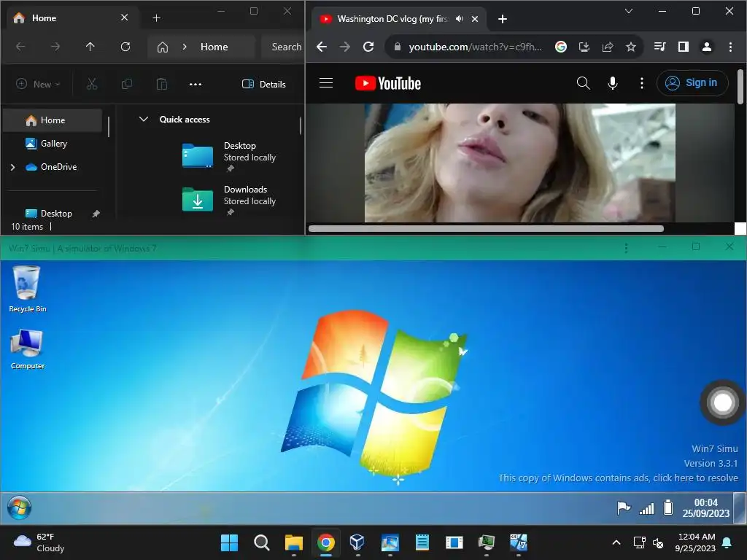The width and height of the screenshot is (747, 560).
Task: Click the install app icon in address bar
Action: (x=584, y=47)
